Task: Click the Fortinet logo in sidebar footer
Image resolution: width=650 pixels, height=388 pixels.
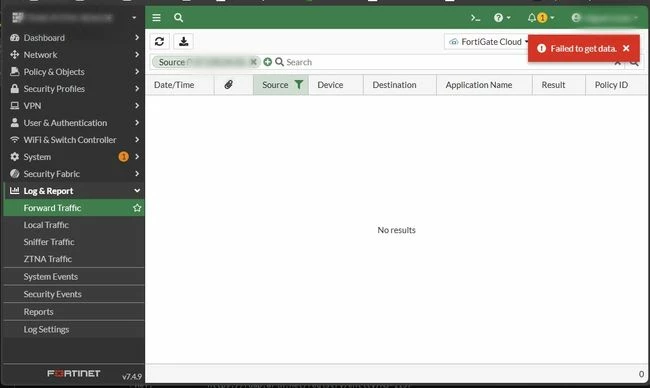Action: point(73,373)
